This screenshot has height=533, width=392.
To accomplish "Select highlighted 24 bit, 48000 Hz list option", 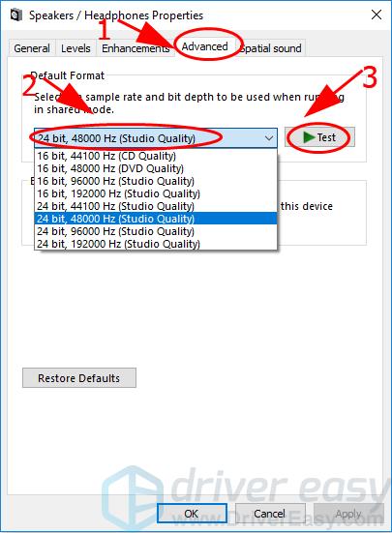I will click(156, 219).
